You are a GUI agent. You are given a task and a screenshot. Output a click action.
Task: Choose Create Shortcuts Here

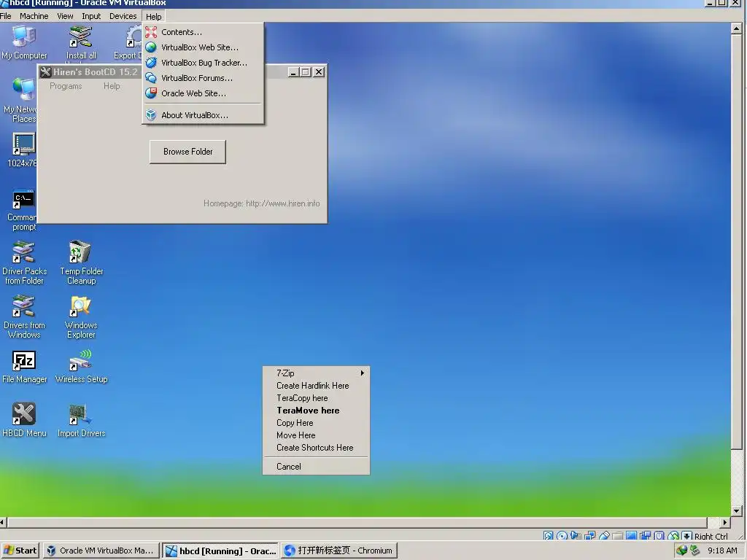point(316,447)
